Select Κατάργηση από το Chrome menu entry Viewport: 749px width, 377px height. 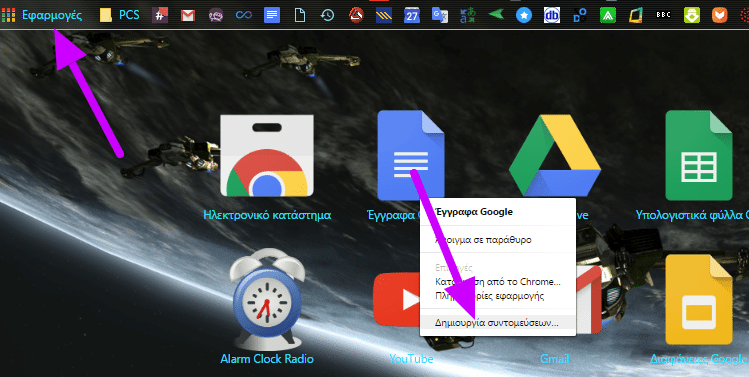click(x=498, y=281)
